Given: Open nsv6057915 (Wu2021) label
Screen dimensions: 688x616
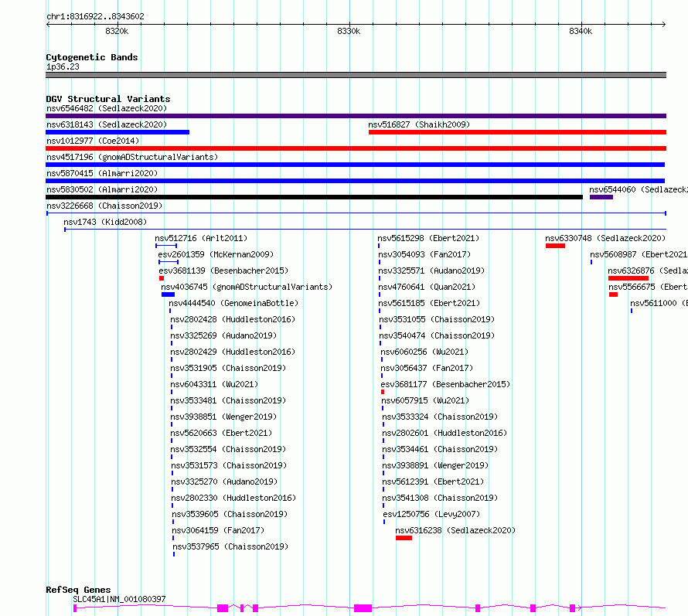Looking at the screenshot, I should [425, 400].
